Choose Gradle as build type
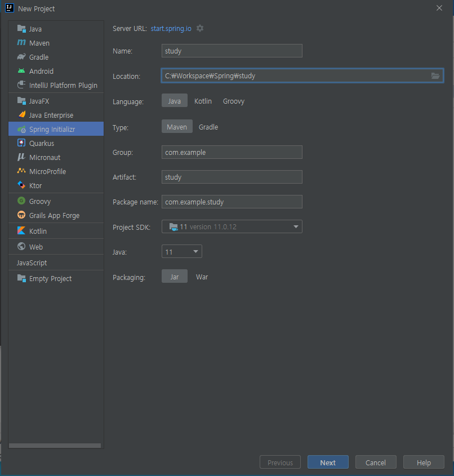The width and height of the screenshot is (454, 476). pos(208,127)
